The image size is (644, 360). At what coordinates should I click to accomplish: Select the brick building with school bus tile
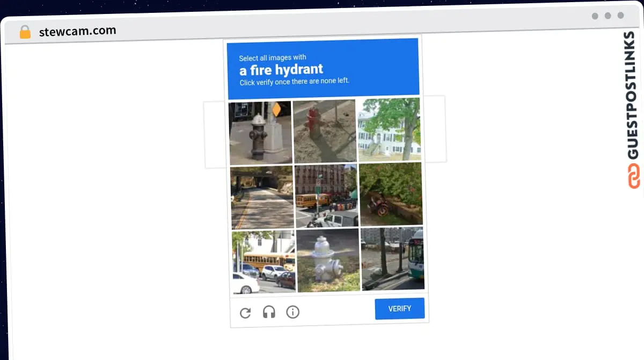326,196
